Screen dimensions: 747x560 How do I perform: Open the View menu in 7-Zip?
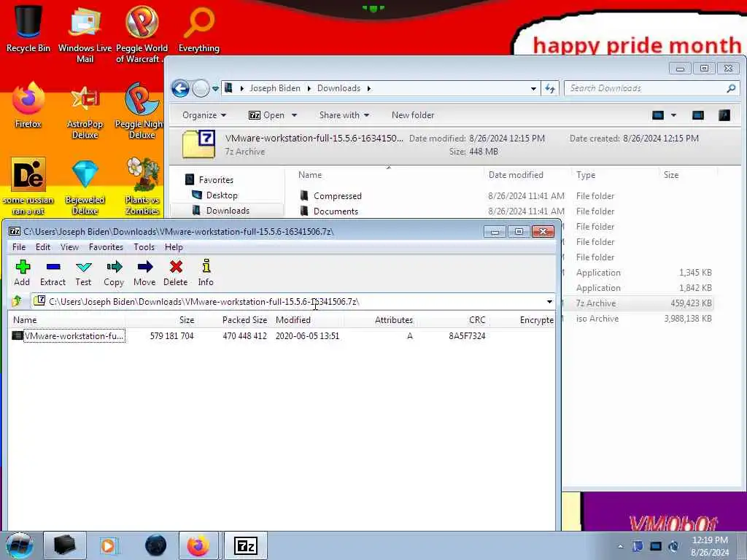point(69,247)
